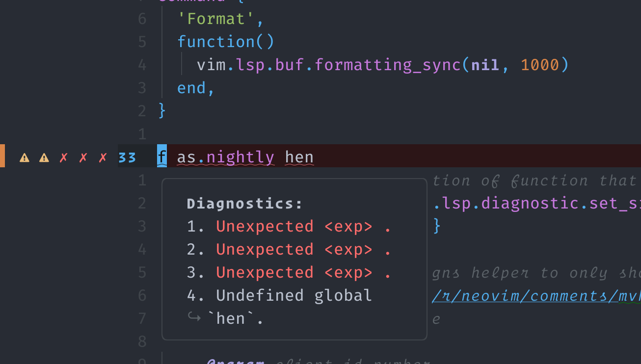Click the Diagnostics popup header
Image resolution: width=641 pixels, height=364 pixels.
point(244,203)
